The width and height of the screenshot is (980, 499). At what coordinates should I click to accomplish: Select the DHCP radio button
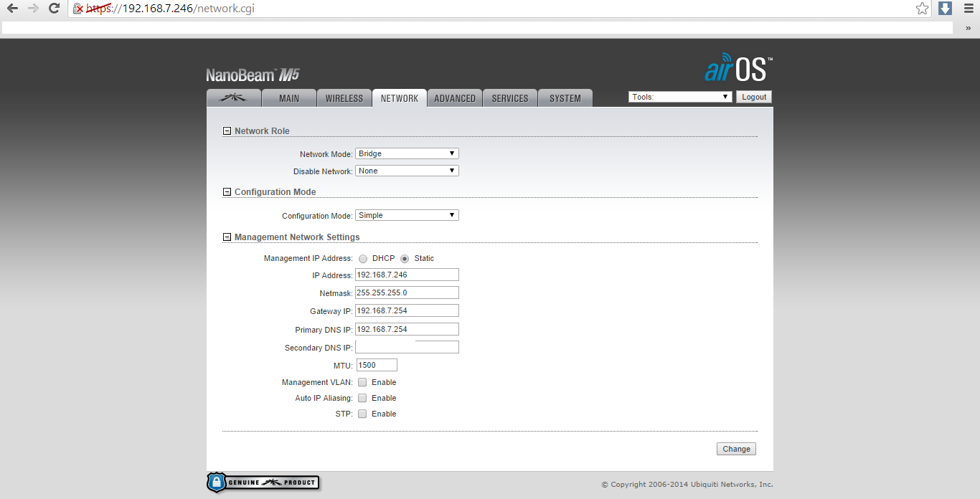pyautogui.click(x=363, y=259)
